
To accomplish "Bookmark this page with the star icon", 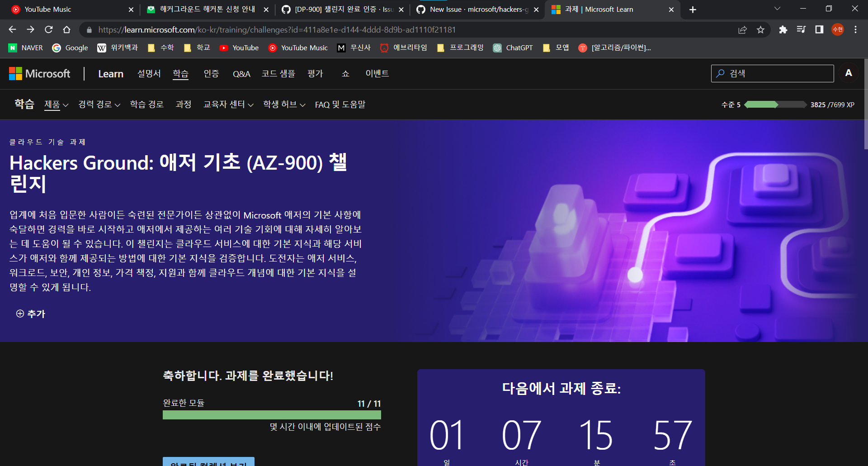I will point(761,29).
